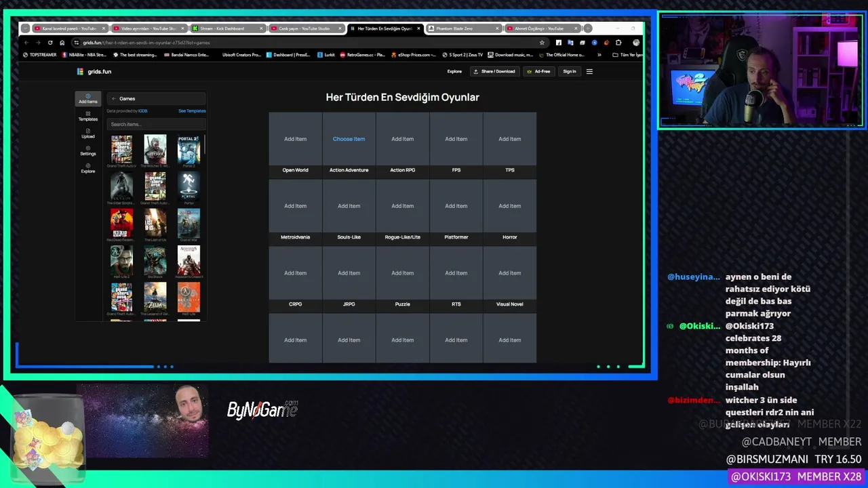Image resolution: width=868 pixels, height=488 pixels.
Task: Open the RetroGames.cc bookmark
Action: click(362, 55)
